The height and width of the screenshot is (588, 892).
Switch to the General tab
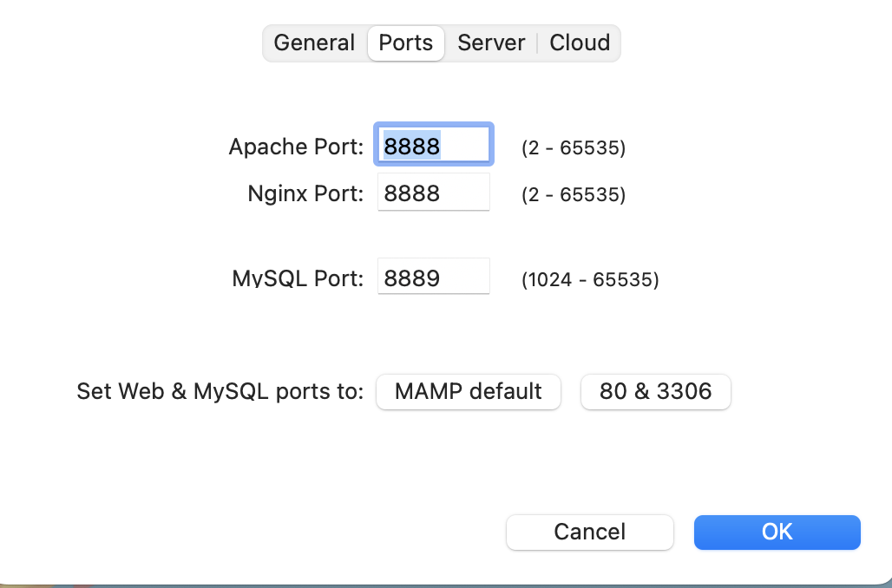pyautogui.click(x=314, y=42)
